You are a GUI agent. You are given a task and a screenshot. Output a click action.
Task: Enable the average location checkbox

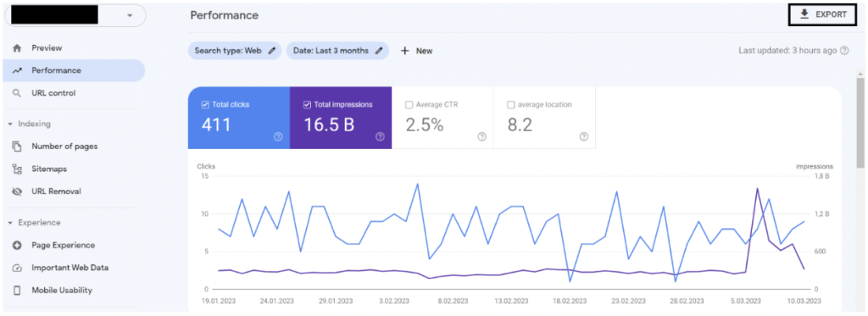pyautogui.click(x=511, y=104)
